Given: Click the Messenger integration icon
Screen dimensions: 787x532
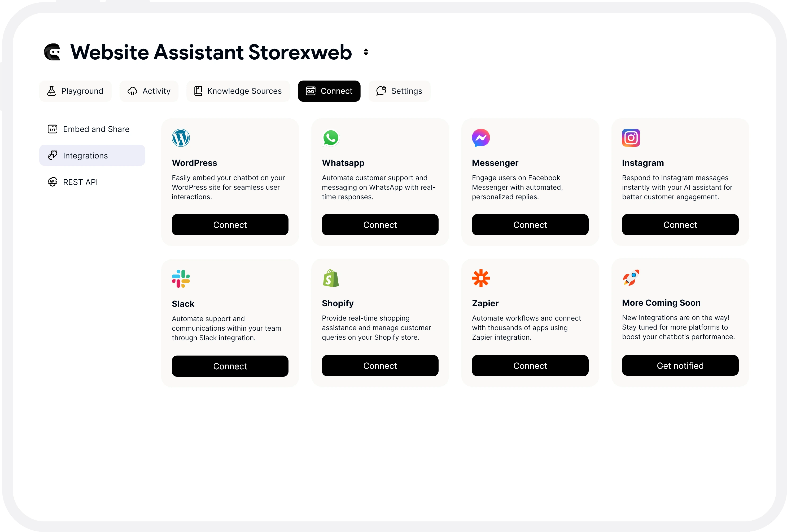Looking at the screenshot, I should click(x=480, y=138).
